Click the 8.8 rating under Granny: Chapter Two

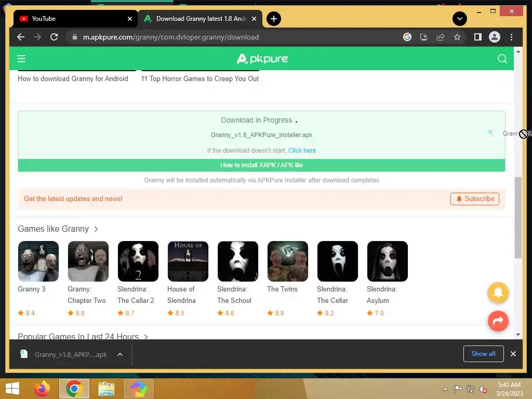76,313
